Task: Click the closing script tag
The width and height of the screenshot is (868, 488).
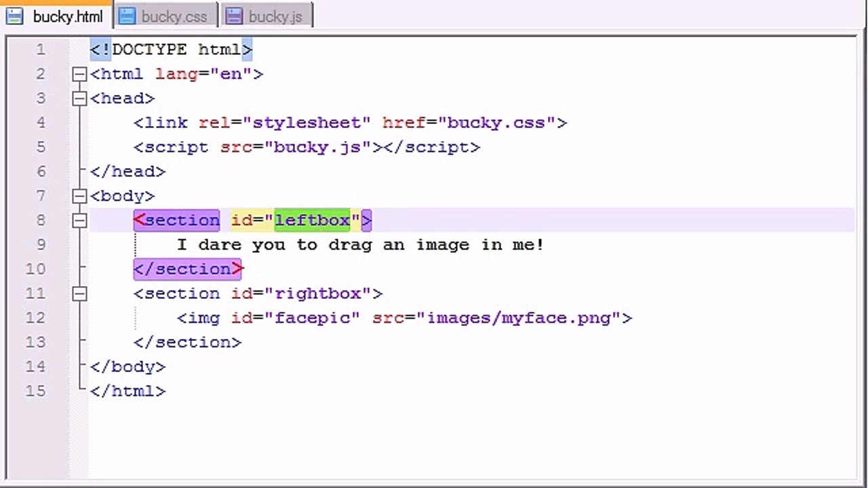Action: pos(431,147)
